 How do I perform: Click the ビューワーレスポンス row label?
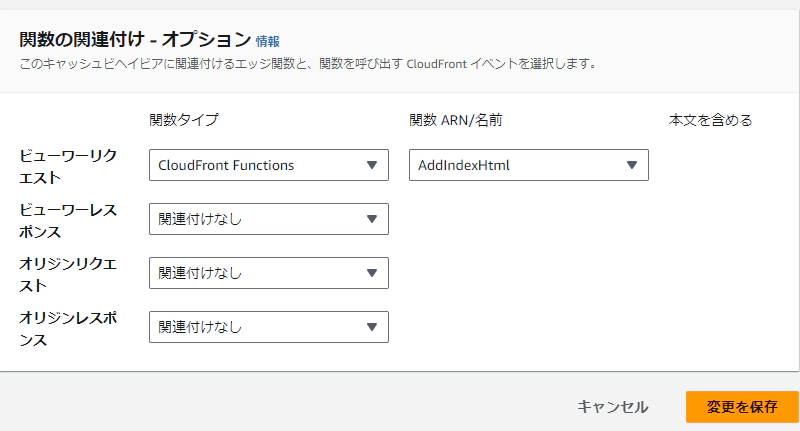coord(68,220)
